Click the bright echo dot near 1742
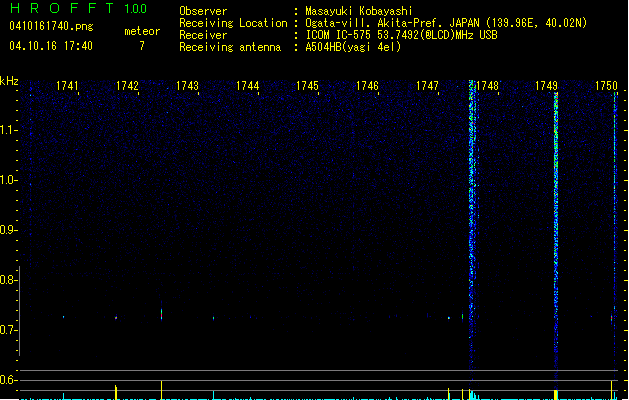 [116, 318]
